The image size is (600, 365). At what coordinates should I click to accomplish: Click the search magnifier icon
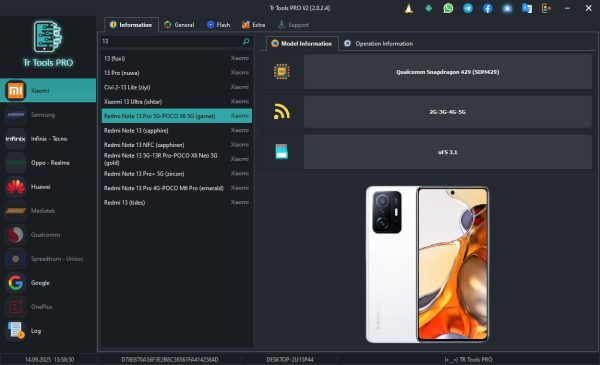pyautogui.click(x=246, y=41)
